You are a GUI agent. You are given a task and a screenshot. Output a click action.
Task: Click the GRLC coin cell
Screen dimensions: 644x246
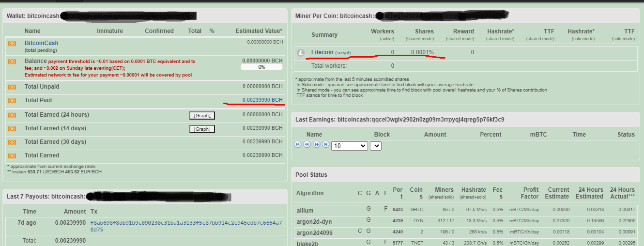point(416,210)
